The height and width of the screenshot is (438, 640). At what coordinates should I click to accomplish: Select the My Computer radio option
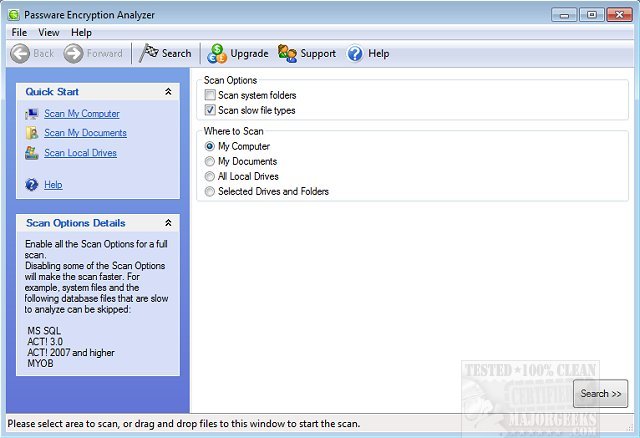coord(209,146)
